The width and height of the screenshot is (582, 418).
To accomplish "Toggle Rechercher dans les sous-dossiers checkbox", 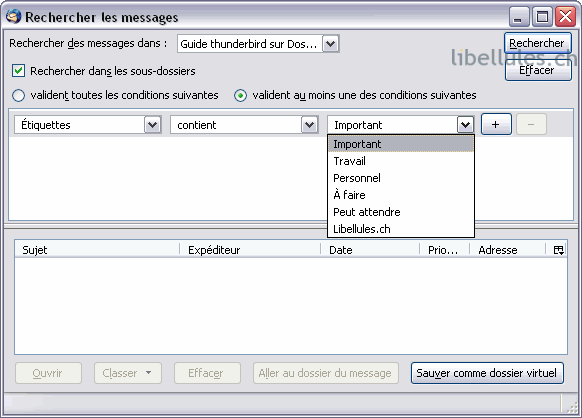I will point(19,71).
